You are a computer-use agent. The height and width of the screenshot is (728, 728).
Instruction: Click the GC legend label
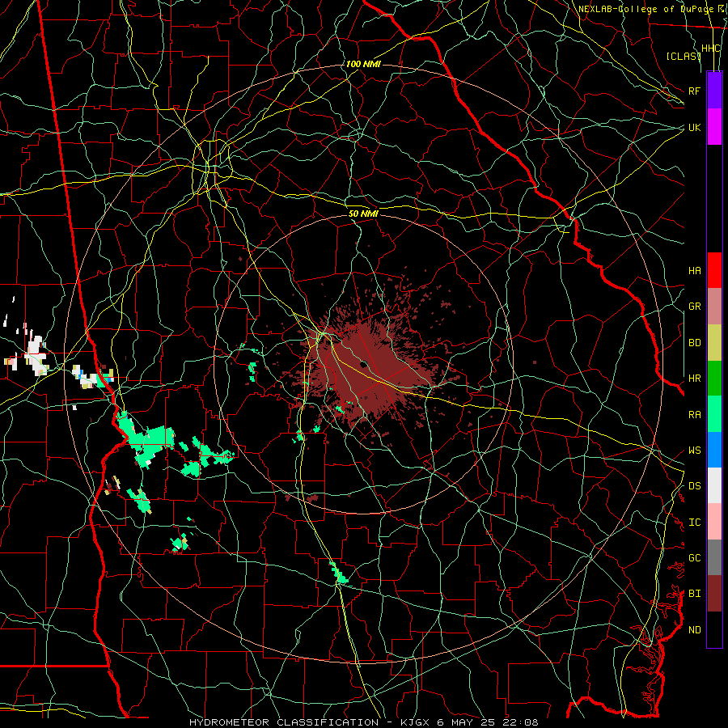point(694,558)
